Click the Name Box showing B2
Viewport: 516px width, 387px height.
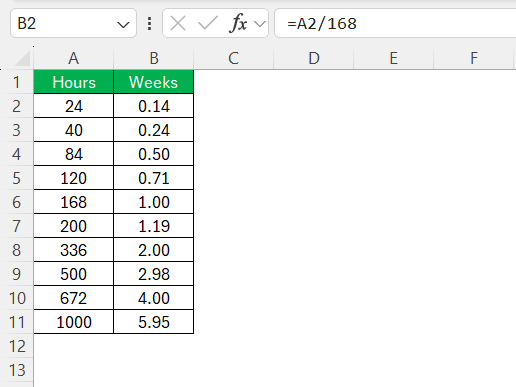pos(73,23)
